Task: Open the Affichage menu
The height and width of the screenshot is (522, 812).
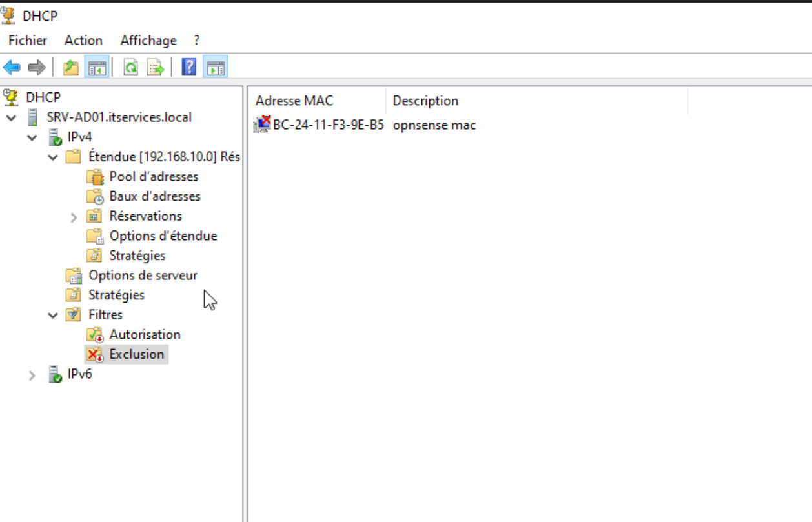Action: pos(148,40)
